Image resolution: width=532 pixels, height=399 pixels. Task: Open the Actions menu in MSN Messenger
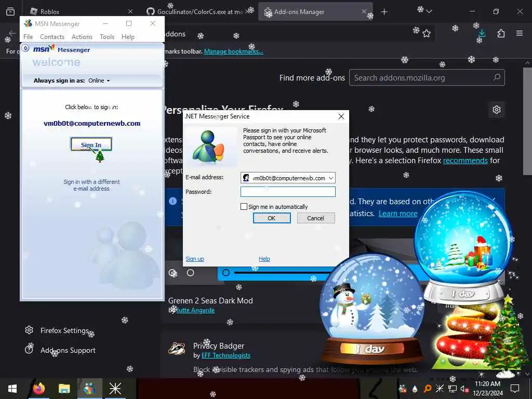click(82, 37)
